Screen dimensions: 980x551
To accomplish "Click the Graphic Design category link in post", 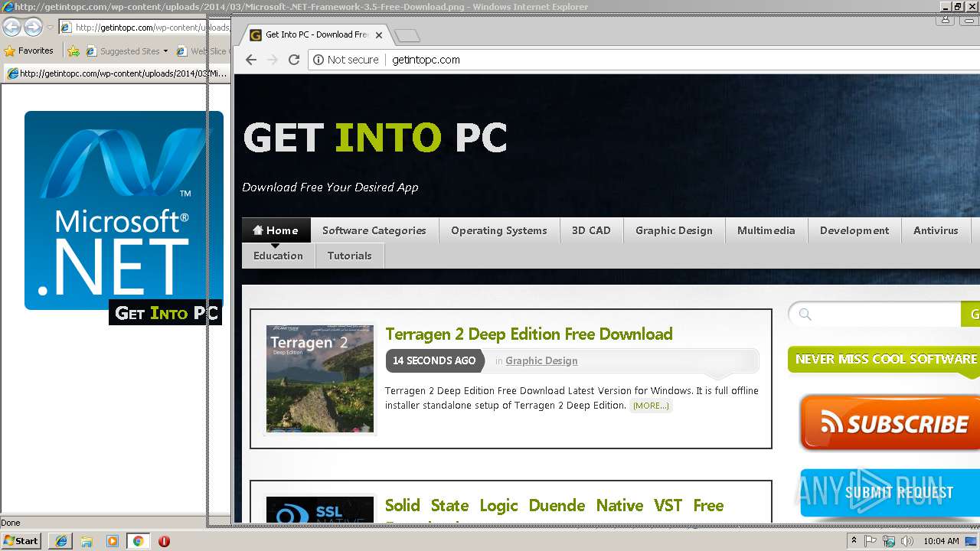I will pos(541,360).
